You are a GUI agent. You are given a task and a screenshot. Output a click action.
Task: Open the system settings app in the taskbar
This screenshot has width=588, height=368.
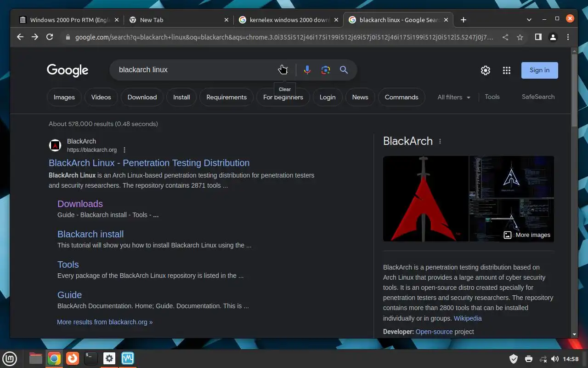click(109, 358)
